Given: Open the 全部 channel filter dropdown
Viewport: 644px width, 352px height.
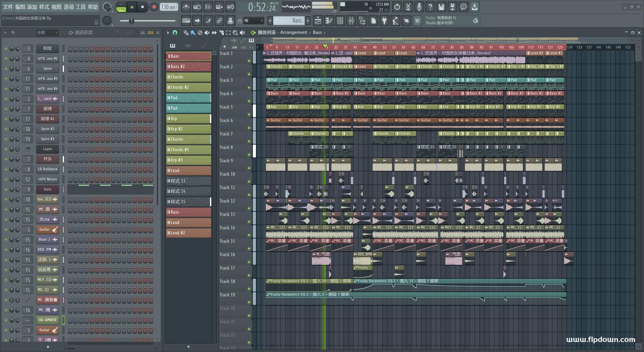Looking at the screenshot, I should pos(47,33).
